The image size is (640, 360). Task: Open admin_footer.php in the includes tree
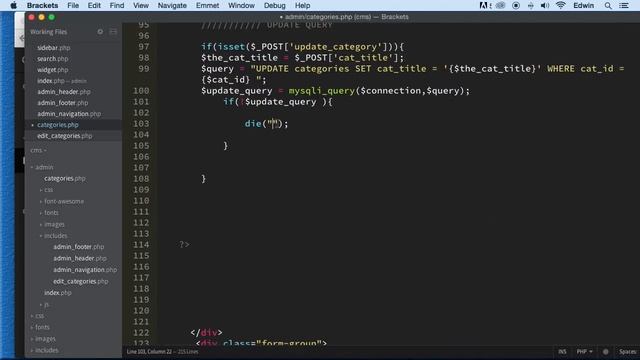[78, 247]
